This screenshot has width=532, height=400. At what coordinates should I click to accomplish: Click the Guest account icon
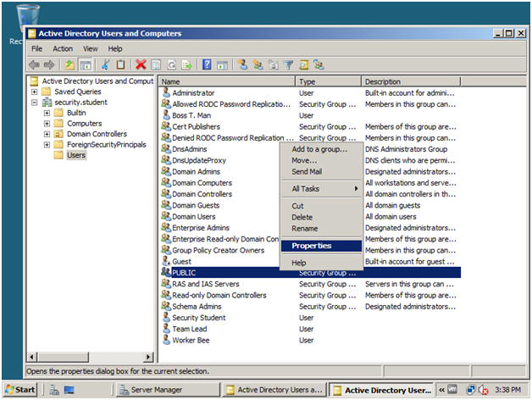click(166, 261)
